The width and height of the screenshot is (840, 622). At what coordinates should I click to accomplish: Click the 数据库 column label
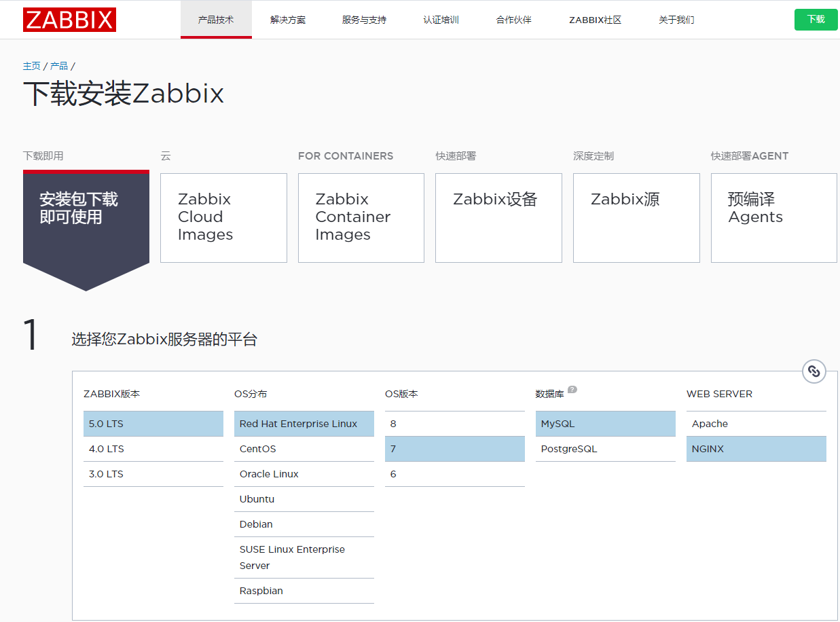(550, 394)
